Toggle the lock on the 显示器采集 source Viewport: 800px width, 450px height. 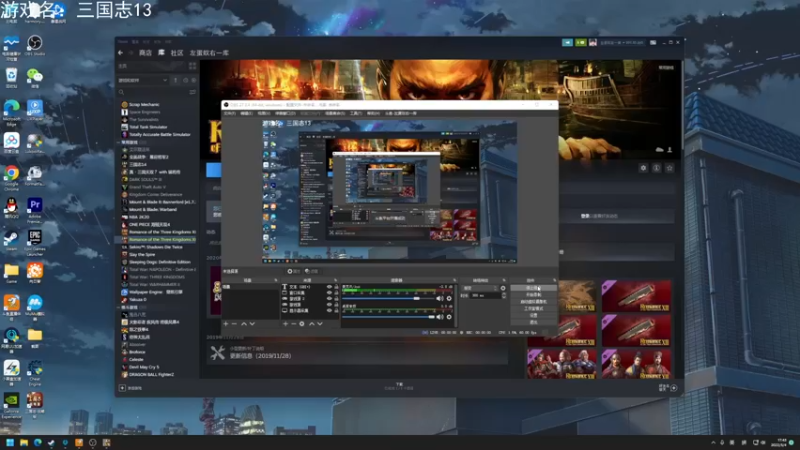click(x=336, y=311)
